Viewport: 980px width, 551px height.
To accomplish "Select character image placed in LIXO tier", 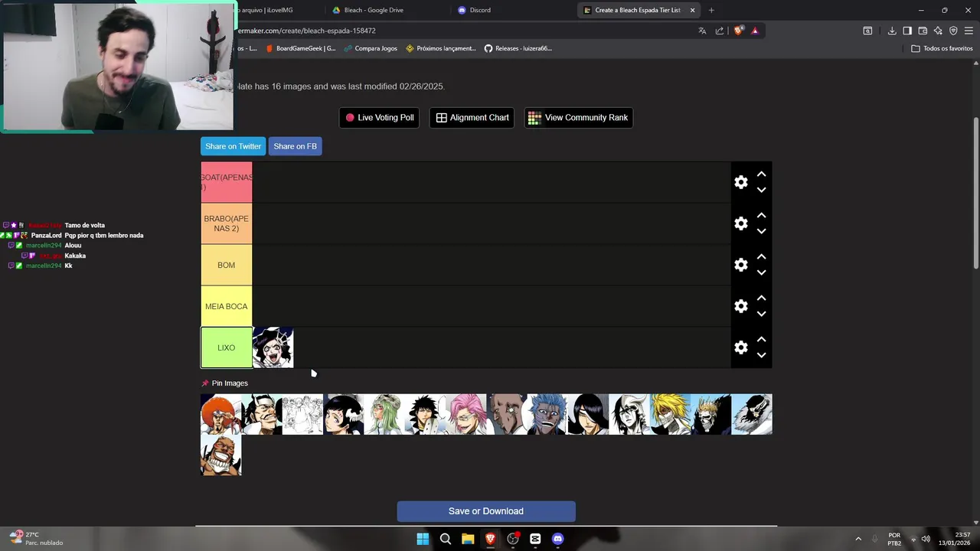I will [x=273, y=347].
